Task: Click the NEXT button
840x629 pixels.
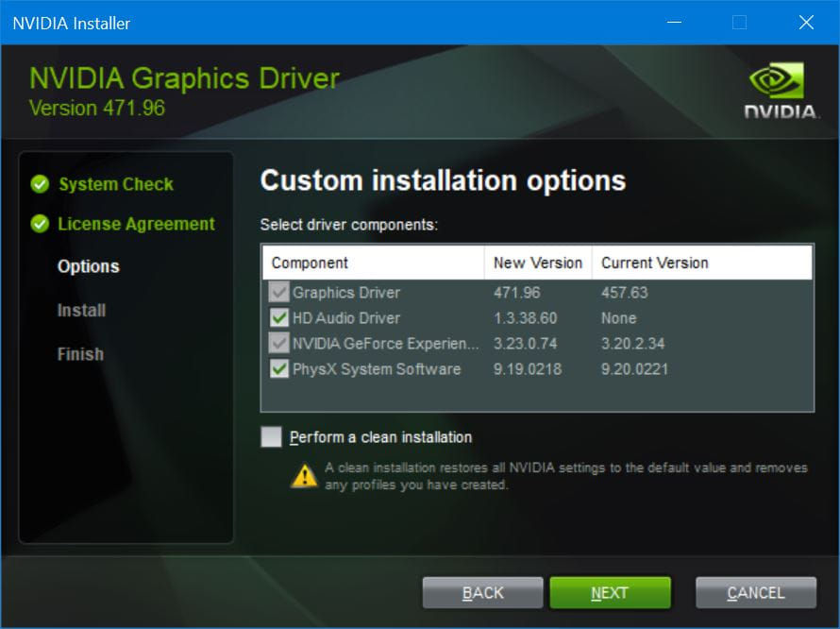Action: (610, 592)
